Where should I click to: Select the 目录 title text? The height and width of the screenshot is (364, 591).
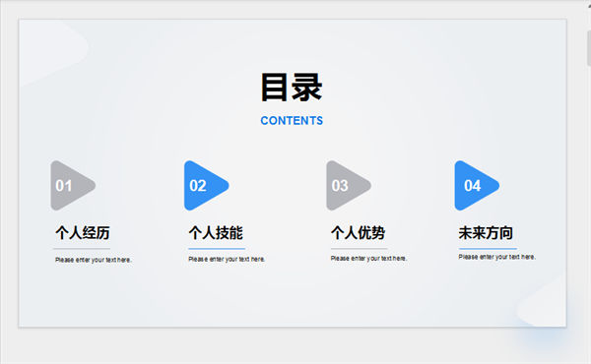pos(292,88)
